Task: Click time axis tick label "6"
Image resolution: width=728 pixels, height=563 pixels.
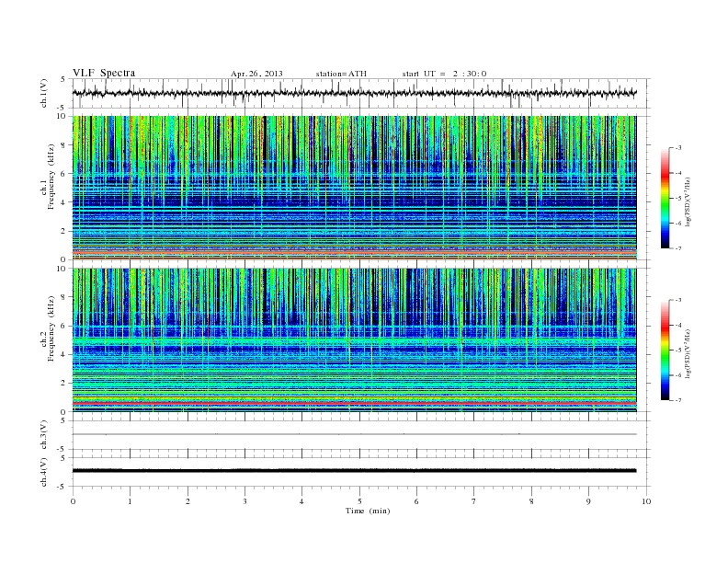Action: tap(416, 501)
